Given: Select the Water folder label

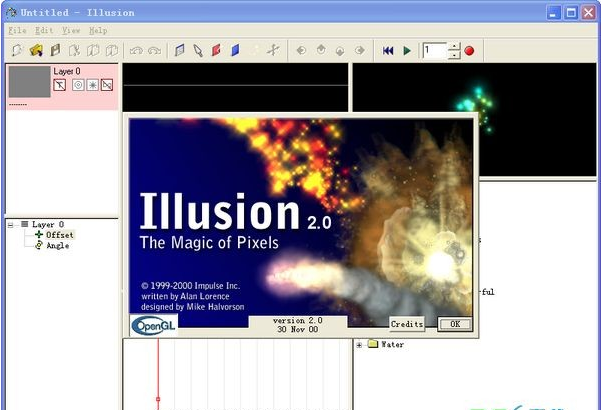Looking at the screenshot, I should [x=392, y=344].
